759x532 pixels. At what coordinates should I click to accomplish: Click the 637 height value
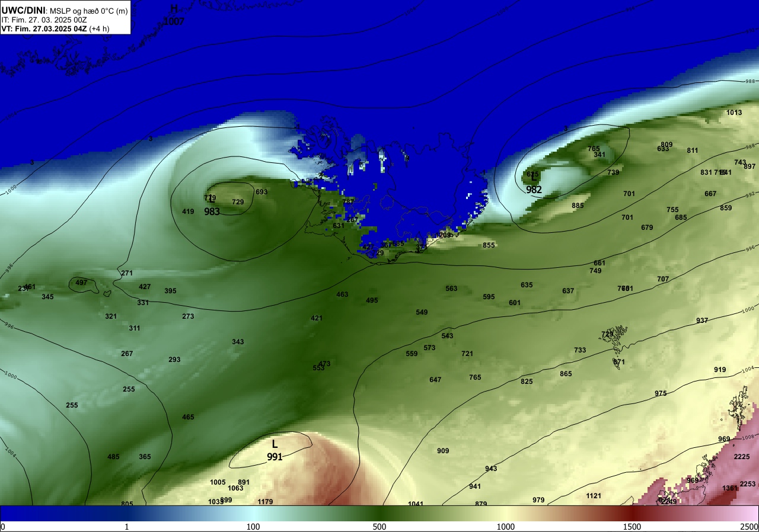(568, 291)
